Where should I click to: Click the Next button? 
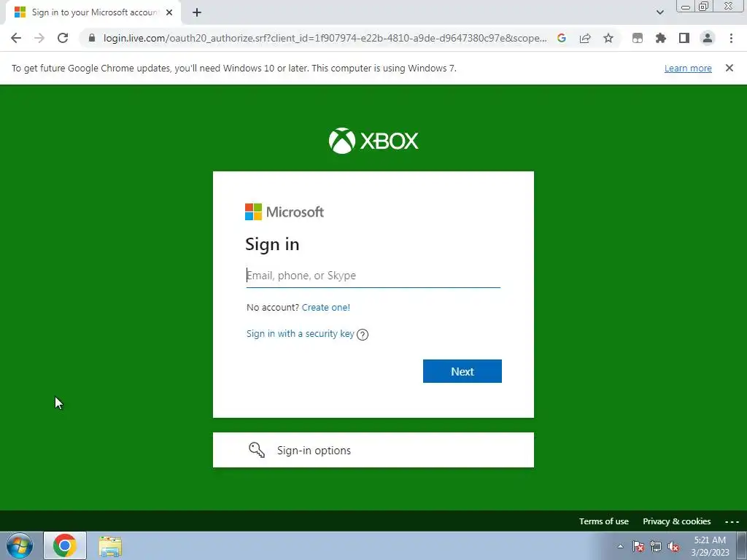pos(462,371)
